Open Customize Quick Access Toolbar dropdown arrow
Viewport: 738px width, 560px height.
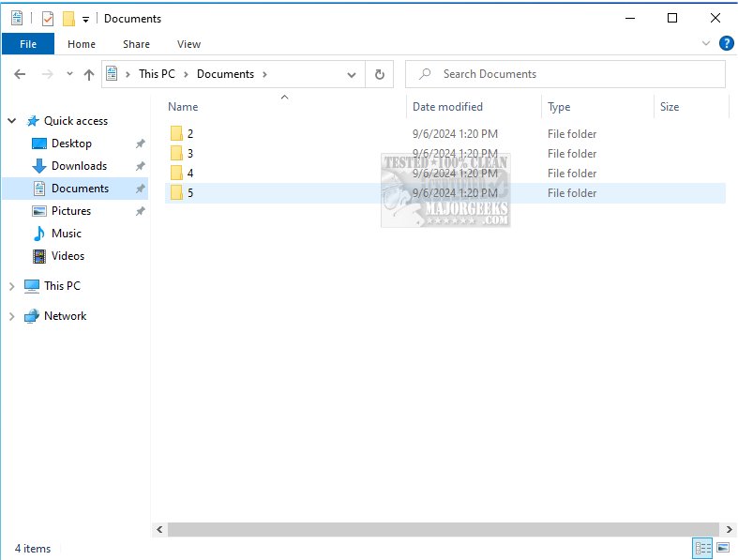85,20
